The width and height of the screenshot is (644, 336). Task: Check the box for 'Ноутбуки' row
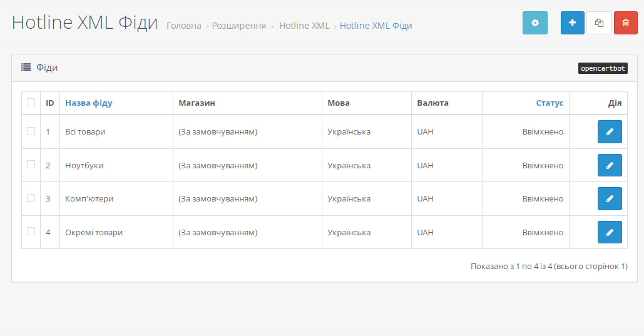(31, 165)
